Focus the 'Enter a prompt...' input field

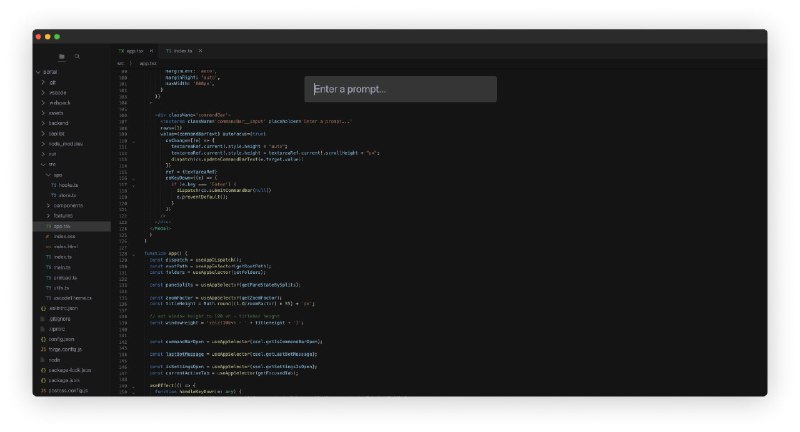400,89
